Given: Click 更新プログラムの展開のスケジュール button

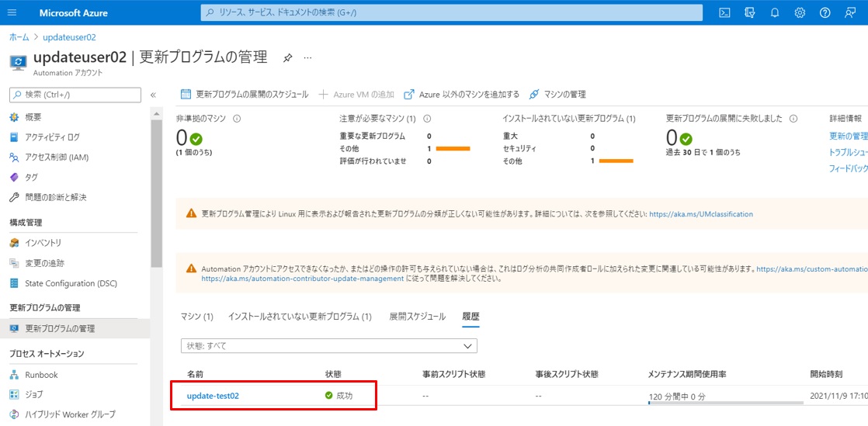Looking at the screenshot, I should click(244, 95).
